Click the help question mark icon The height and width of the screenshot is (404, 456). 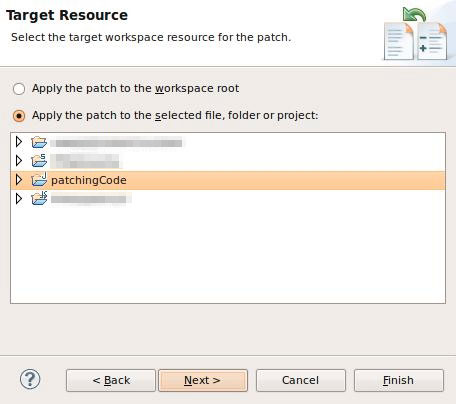[x=30, y=379]
